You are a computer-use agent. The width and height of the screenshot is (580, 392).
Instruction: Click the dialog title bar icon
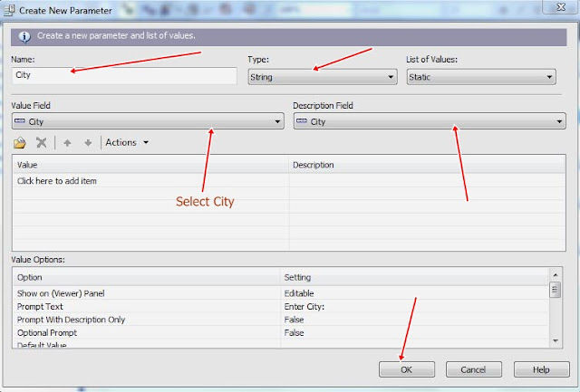pyautogui.click(x=9, y=10)
